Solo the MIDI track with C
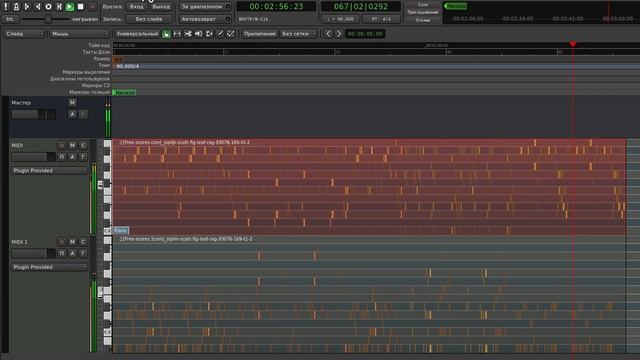 (x=83, y=145)
